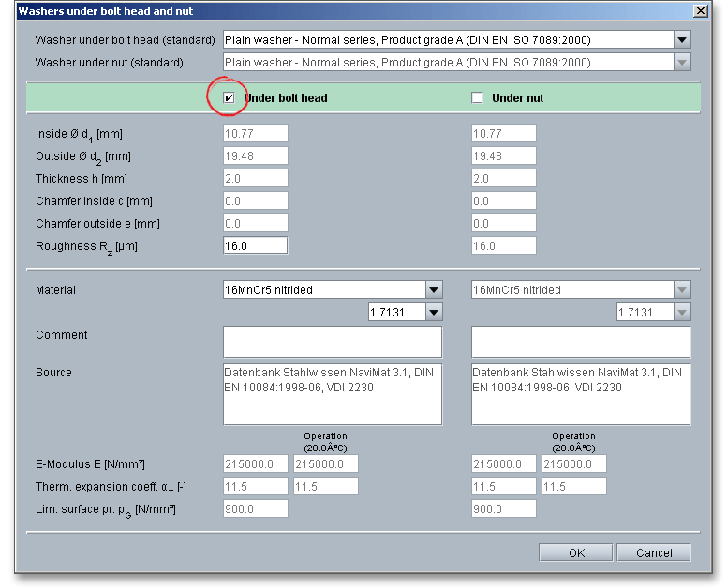Open bolt head Material 16MnCr5 dropdown
The image size is (727, 588).
point(434,290)
